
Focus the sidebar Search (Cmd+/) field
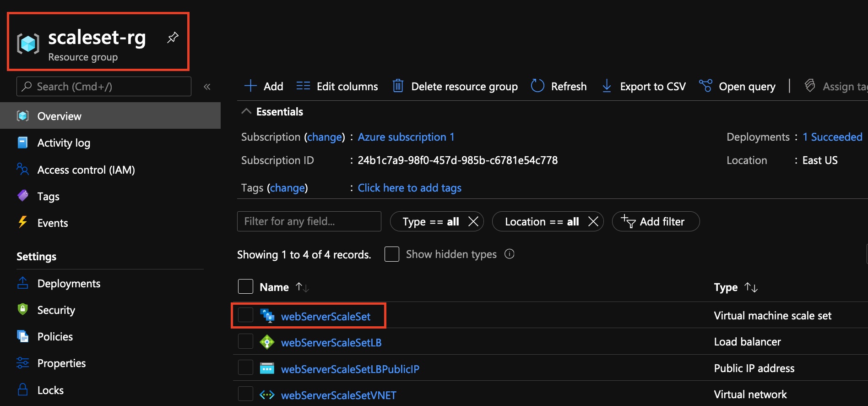coord(104,86)
